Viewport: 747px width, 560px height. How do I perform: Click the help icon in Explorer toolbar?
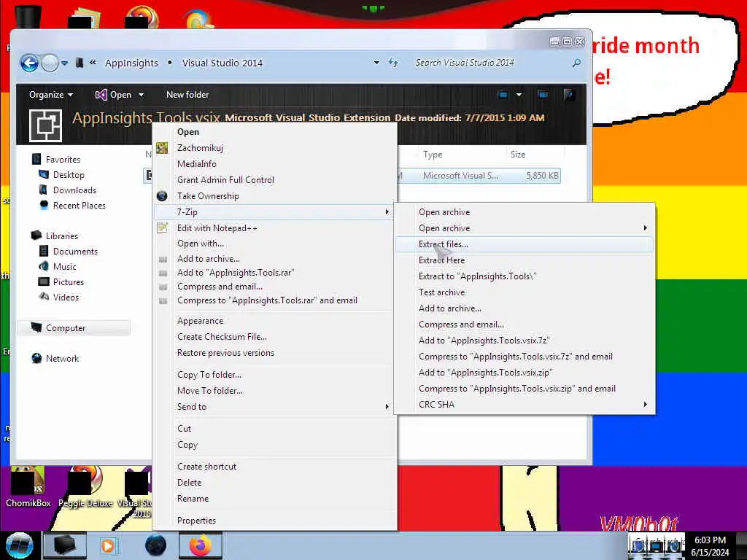point(568,95)
